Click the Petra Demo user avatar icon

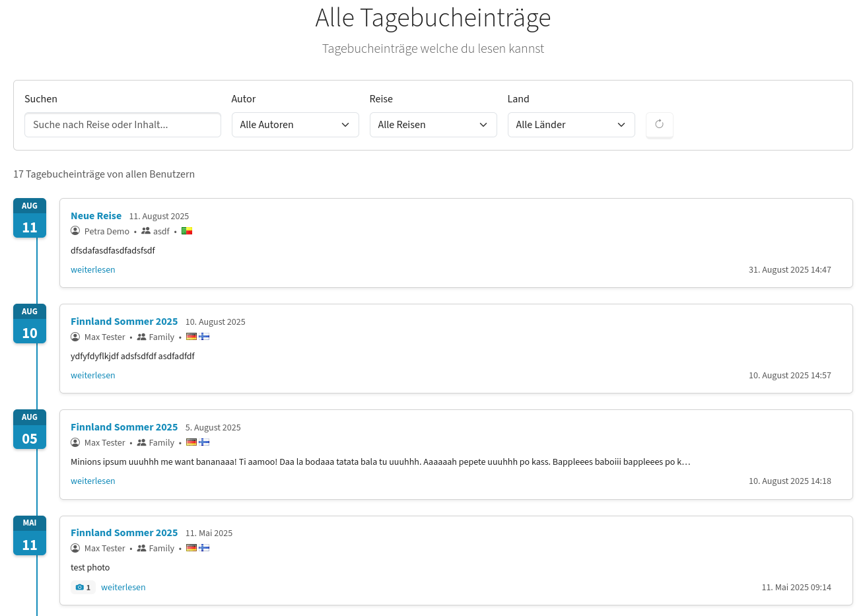[75, 231]
